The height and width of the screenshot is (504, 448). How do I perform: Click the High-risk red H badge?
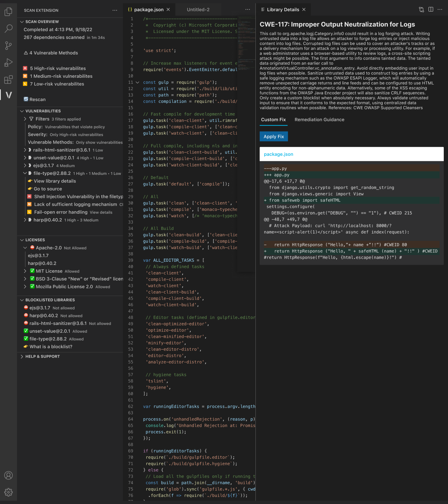(25, 68)
